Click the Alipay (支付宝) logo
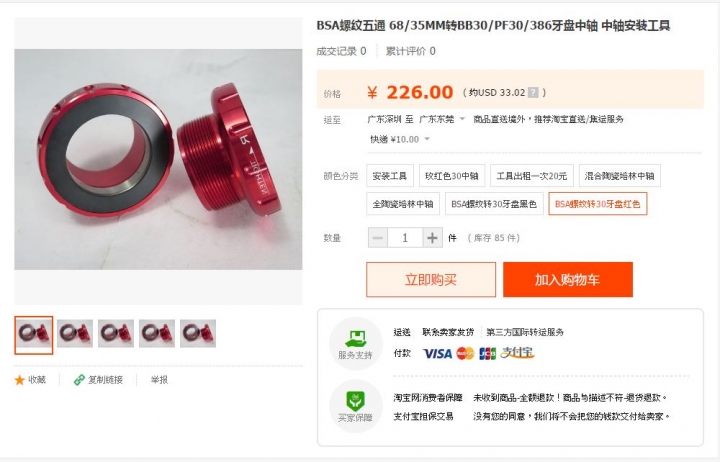Screen dimensions: 720x462 (517, 353)
